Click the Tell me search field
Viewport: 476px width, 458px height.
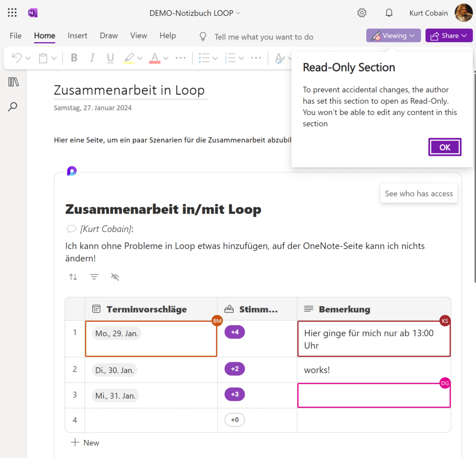264,37
